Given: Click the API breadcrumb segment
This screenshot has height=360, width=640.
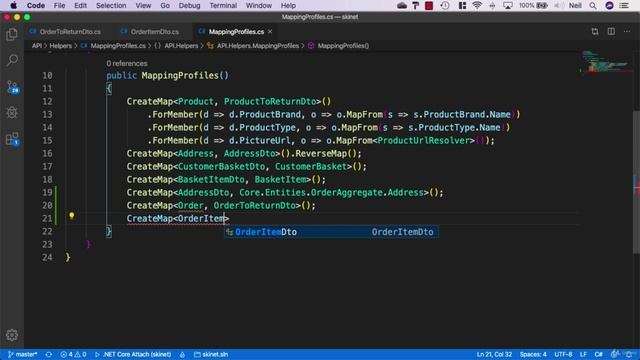Looking at the screenshot, I should [x=37, y=46].
